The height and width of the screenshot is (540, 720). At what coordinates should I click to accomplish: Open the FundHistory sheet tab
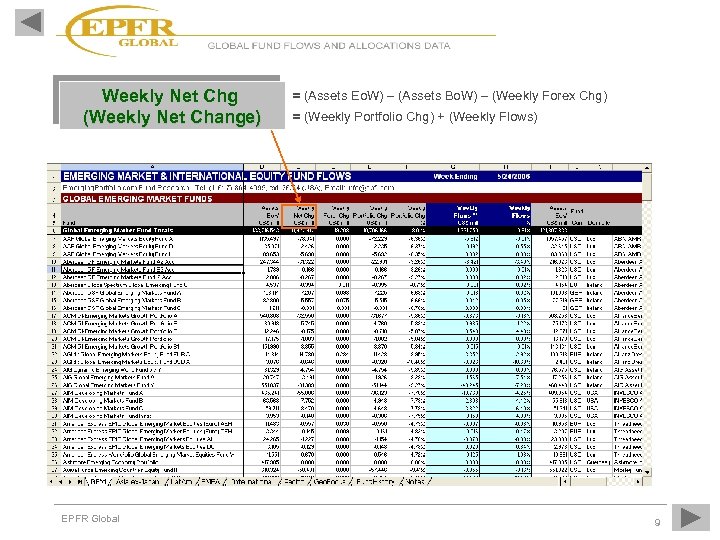375,482
